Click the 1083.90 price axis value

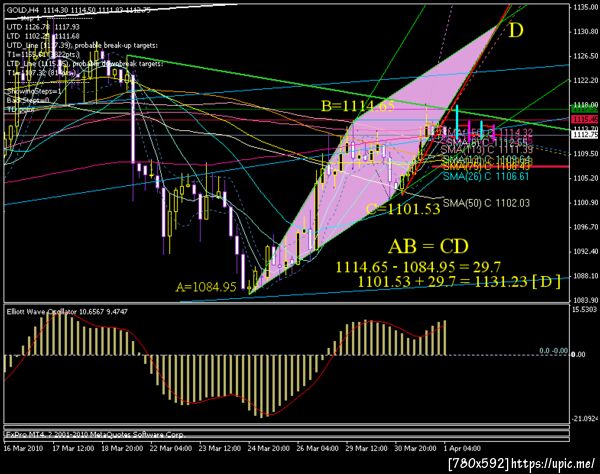(x=585, y=300)
